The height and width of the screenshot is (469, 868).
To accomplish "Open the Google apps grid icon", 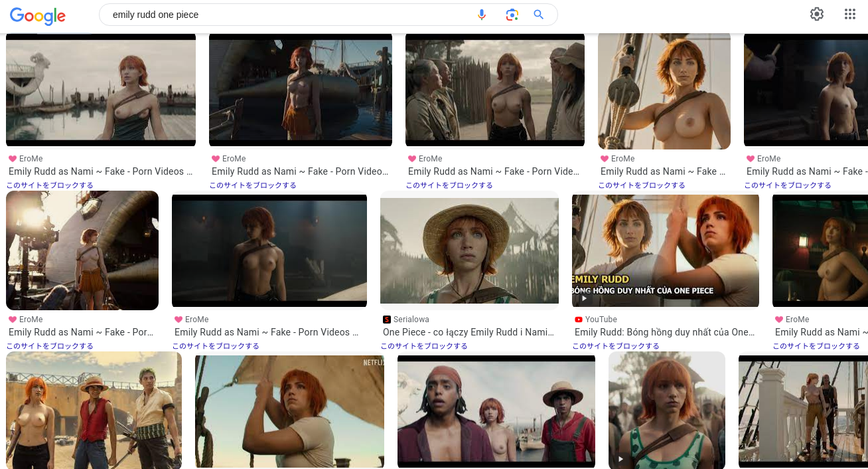I will coord(850,14).
